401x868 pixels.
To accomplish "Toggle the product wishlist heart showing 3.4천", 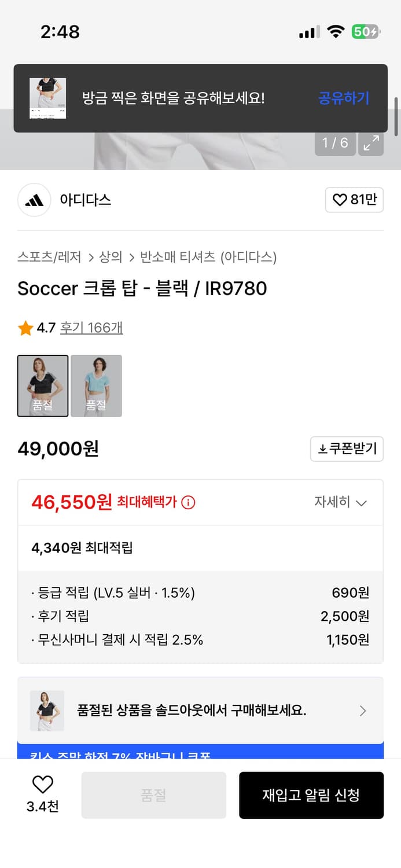I will pos(42,788).
